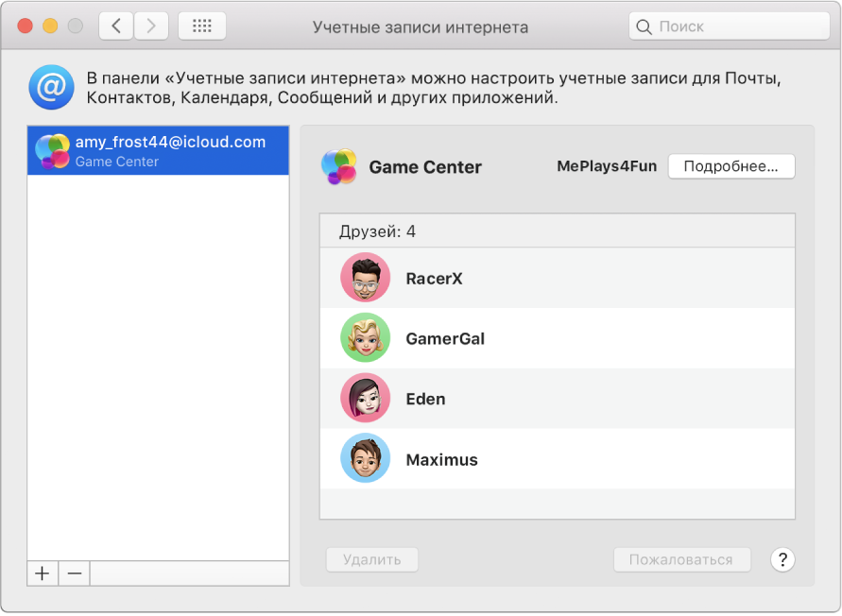The width and height of the screenshot is (842, 616).
Task: Click the magnifier icon in search field
Action: point(644,26)
